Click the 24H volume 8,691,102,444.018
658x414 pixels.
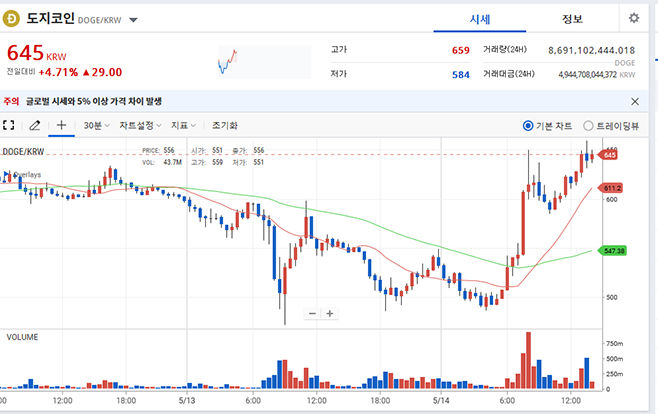point(591,50)
